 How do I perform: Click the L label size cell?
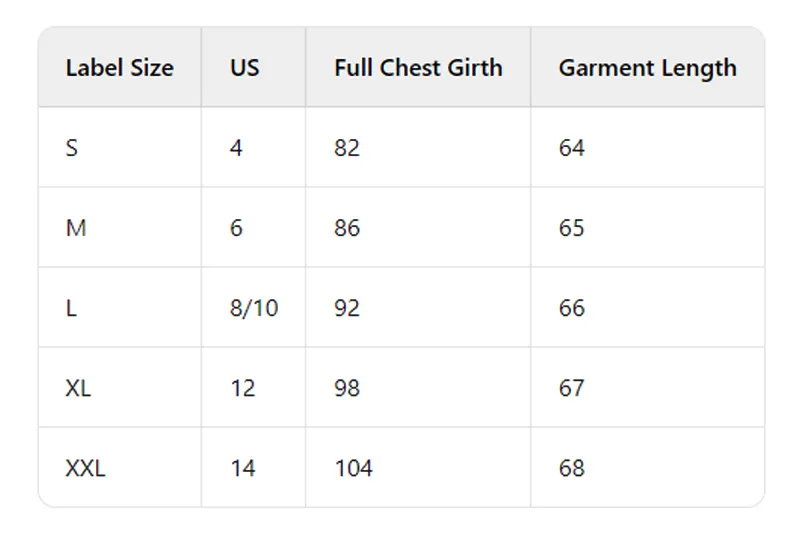click(119, 308)
